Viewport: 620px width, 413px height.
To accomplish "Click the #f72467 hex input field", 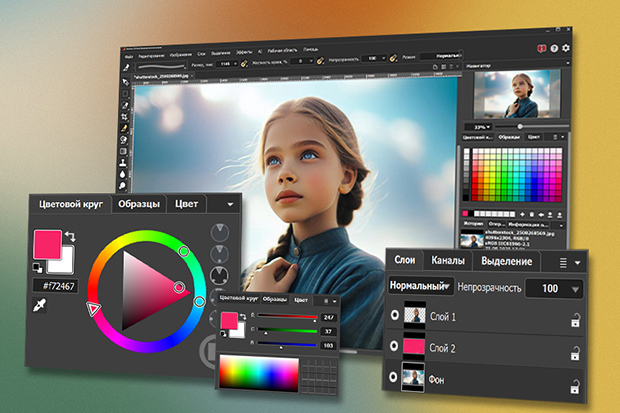I will 55,286.
